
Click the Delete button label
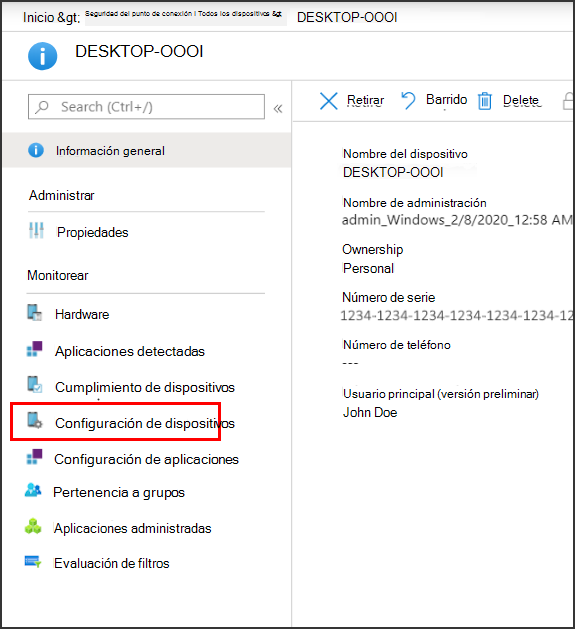[x=521, y=100]
